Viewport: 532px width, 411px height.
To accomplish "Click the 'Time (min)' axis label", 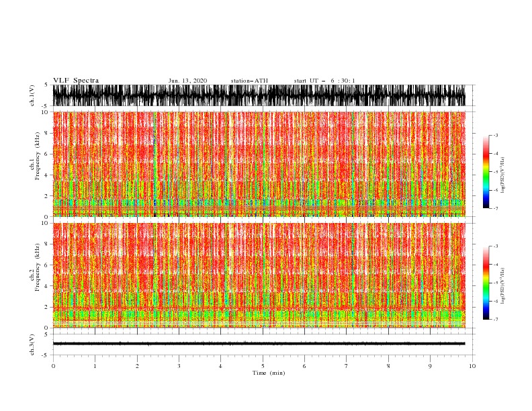I will tap(269, 373).
